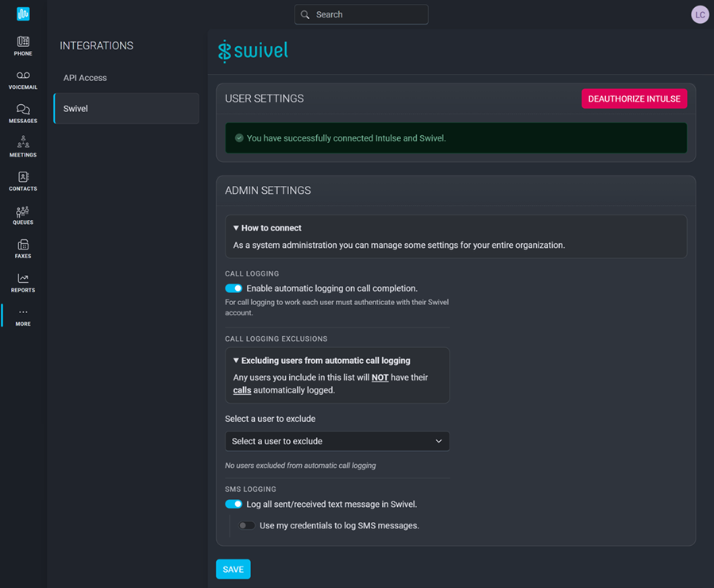Open the Contacts section
Viewport: 714px width, 588px height.
(x=23, y=181)
